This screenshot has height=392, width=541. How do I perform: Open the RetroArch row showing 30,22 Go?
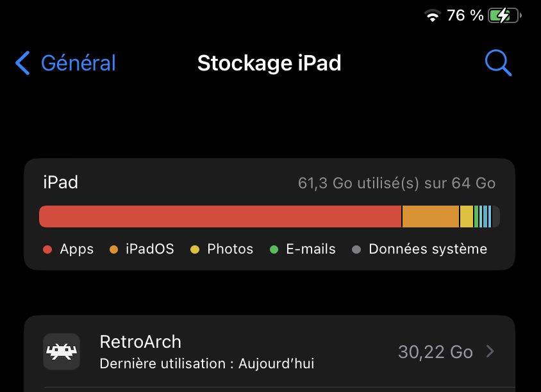pos(269,352)
